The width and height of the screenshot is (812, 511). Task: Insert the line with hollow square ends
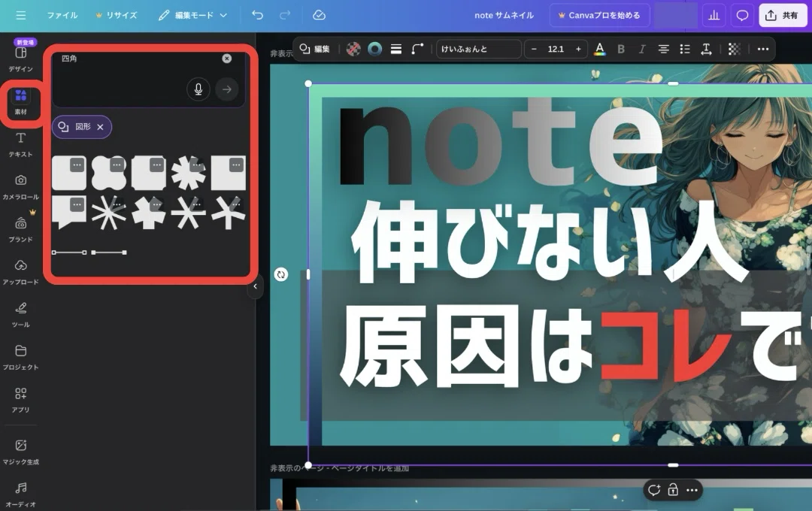click(x=69, y=252)
